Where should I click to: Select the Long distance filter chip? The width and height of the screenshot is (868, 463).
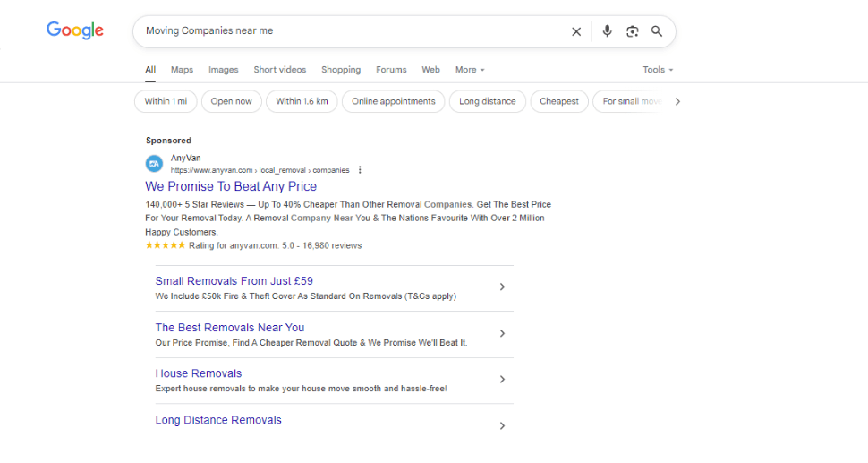click(487, 101)
